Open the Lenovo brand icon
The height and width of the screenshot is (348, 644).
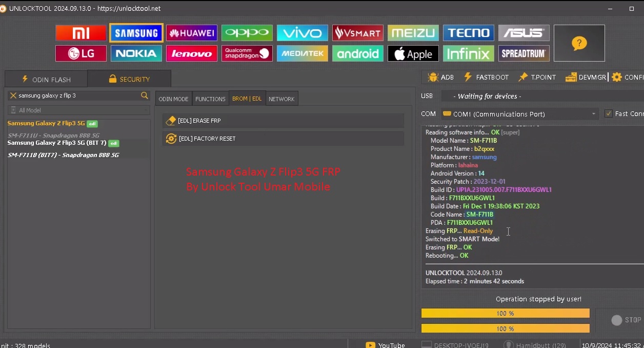point(192,53)
